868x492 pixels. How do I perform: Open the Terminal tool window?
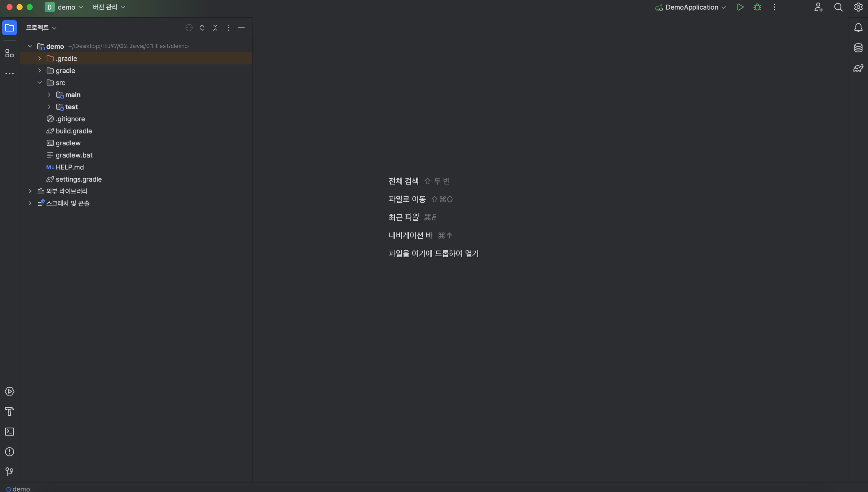click(10, 431)
